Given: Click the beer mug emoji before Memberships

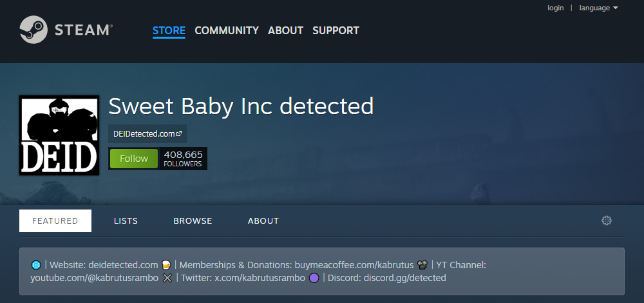Looking at the screenshot, I should click(x=166, y=265).
